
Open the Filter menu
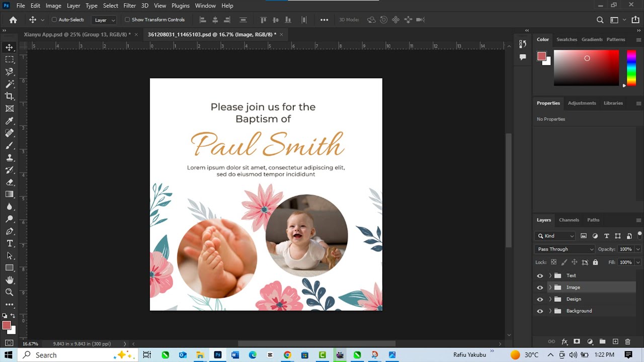click(x=129, y=6)
